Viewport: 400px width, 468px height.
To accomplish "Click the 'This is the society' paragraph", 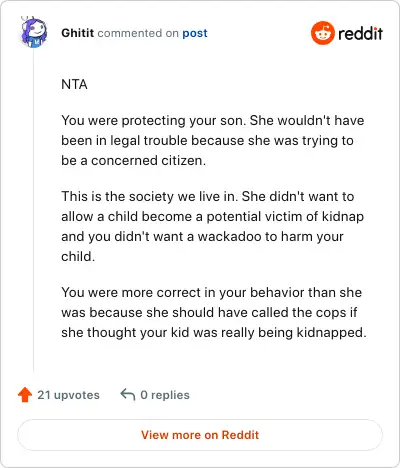I will coord(213,226).
